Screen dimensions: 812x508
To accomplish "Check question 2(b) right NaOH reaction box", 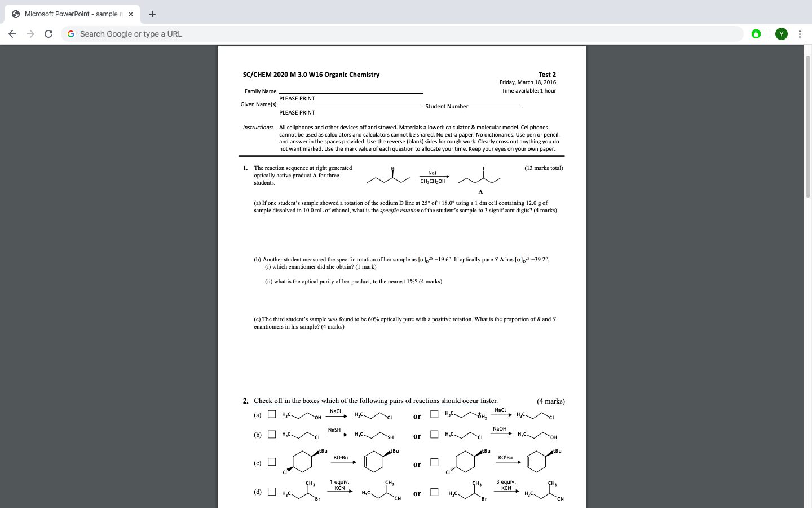I will click(x=434, y=434).
